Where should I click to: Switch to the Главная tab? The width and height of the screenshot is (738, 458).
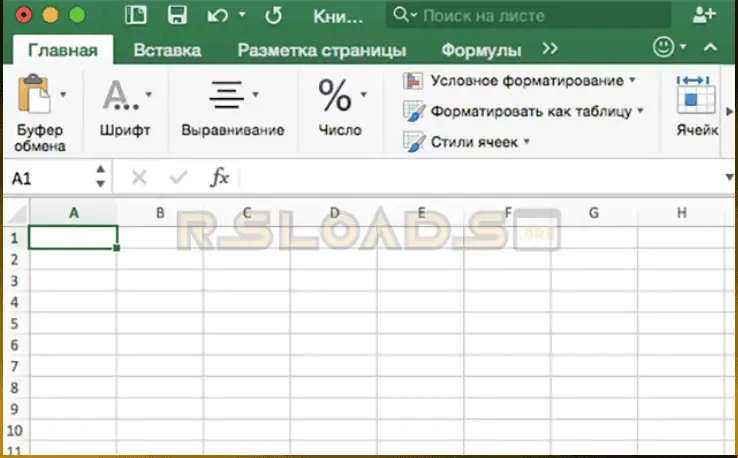(x=63, y=50)
